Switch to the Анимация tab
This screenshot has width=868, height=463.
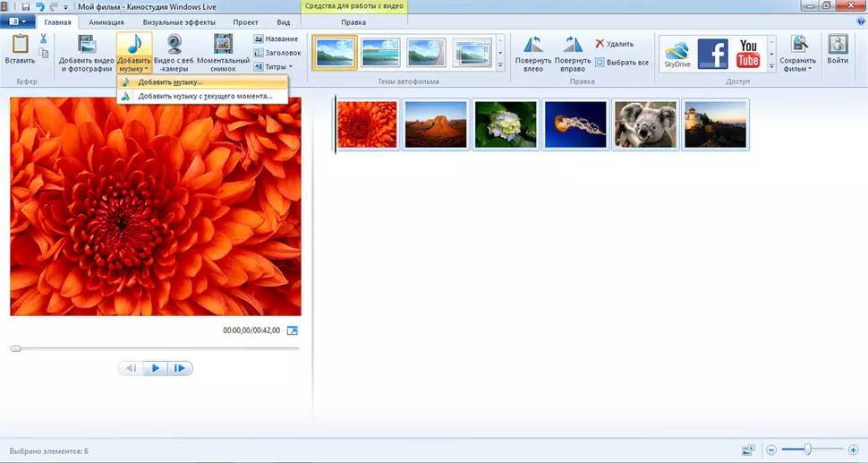(106, 21)
